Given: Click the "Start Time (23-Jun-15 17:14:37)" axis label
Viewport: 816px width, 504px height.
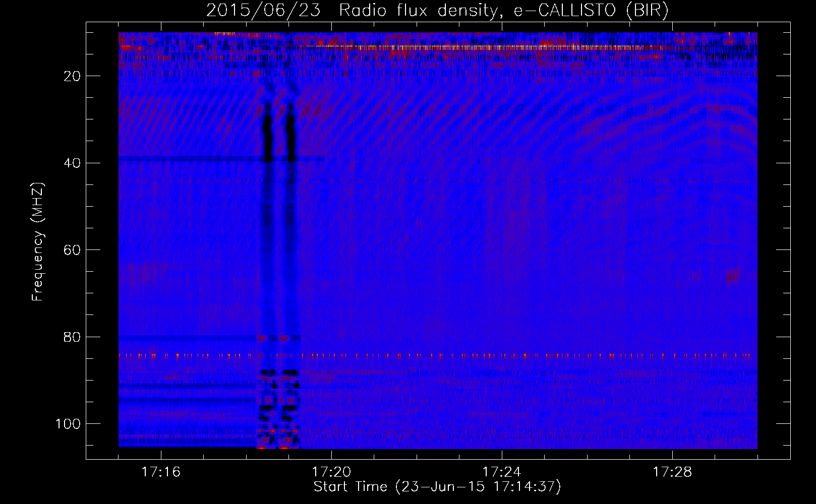Looking at the screenshot, I should click(x=437, y=487).
